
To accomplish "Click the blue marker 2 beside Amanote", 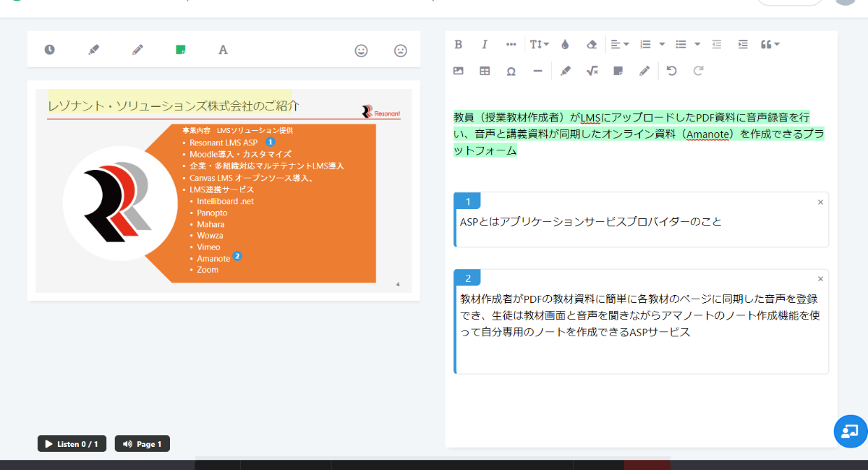I will pyautogui.click(x=237, y=257).
